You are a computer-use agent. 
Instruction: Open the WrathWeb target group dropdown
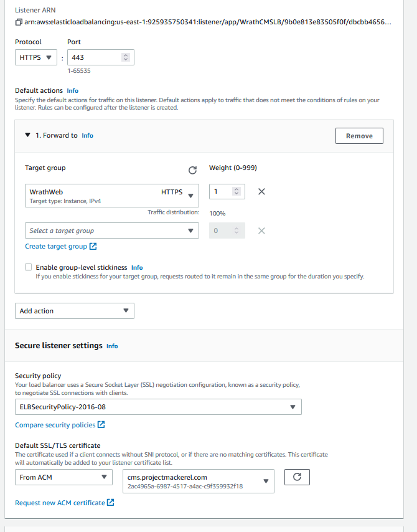pos(112,195)
